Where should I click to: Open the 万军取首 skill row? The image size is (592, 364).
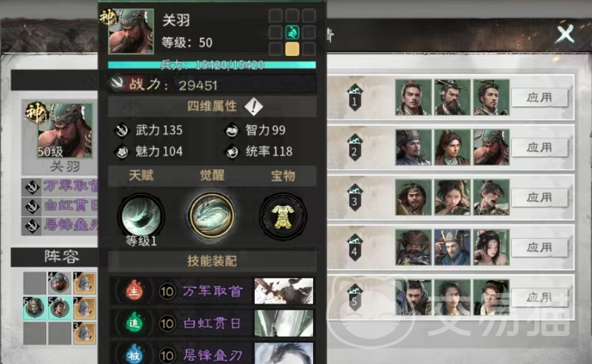(x=212, y=291)
